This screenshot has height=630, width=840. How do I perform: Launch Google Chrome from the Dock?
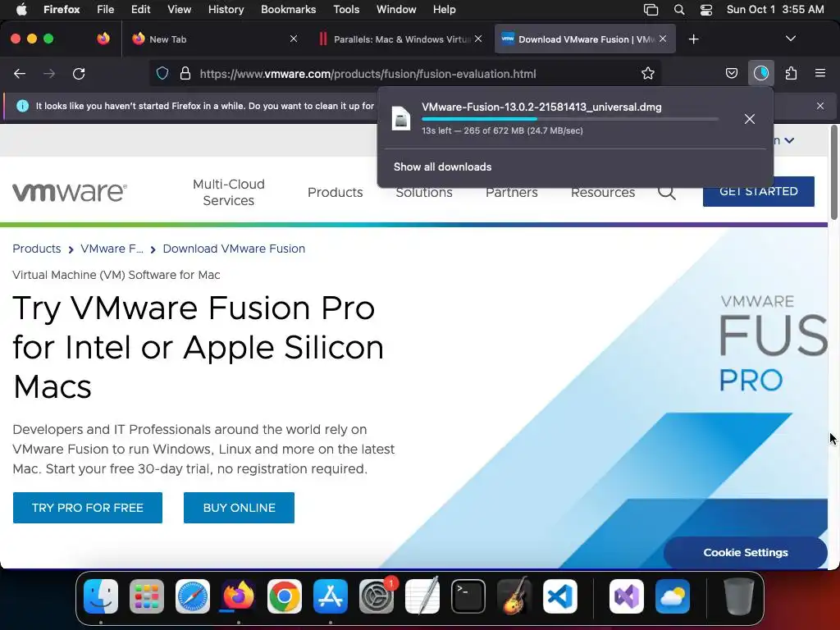(285, 596)
